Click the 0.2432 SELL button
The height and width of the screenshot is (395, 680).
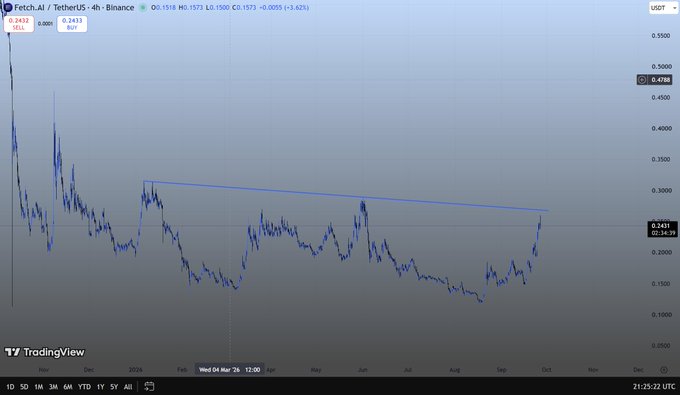coord(19,24)
